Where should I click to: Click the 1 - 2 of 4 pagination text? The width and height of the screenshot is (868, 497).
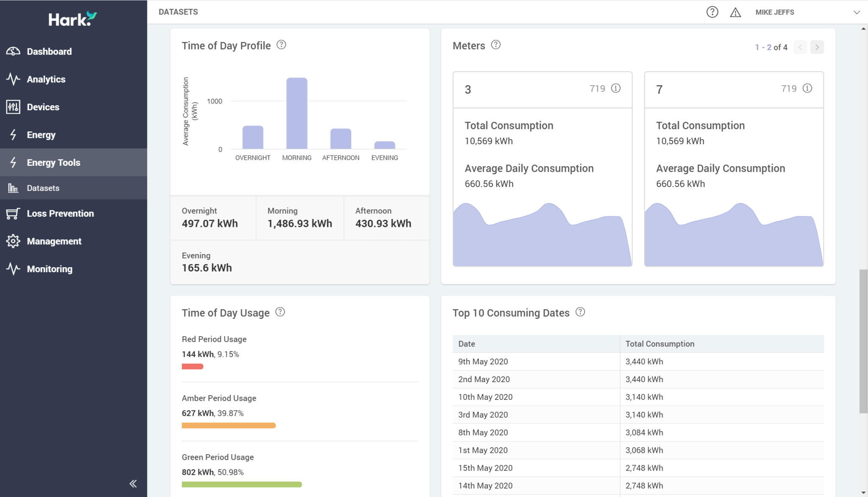pos(771,47)
